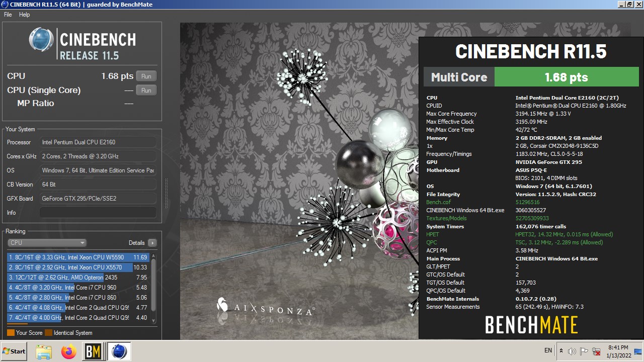644x362 pixels.
Task: Open the taskbar clock and date
Action: click(618, 351)
